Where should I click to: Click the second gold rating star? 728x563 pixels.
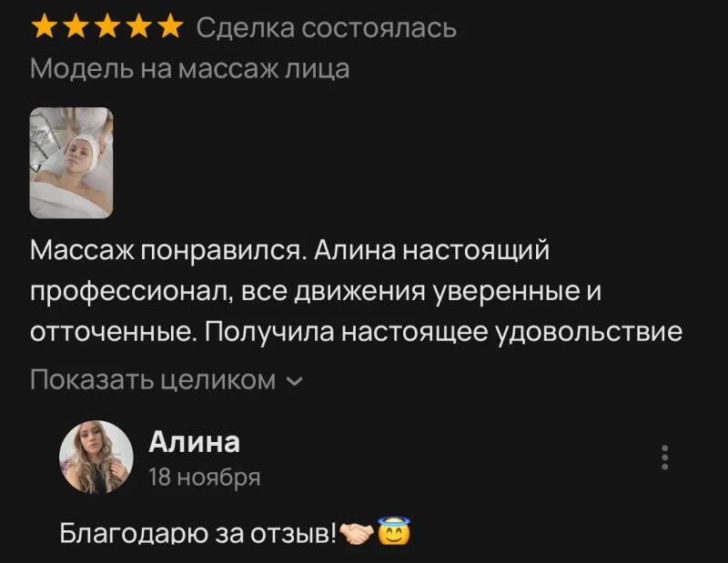coord(76,25)
